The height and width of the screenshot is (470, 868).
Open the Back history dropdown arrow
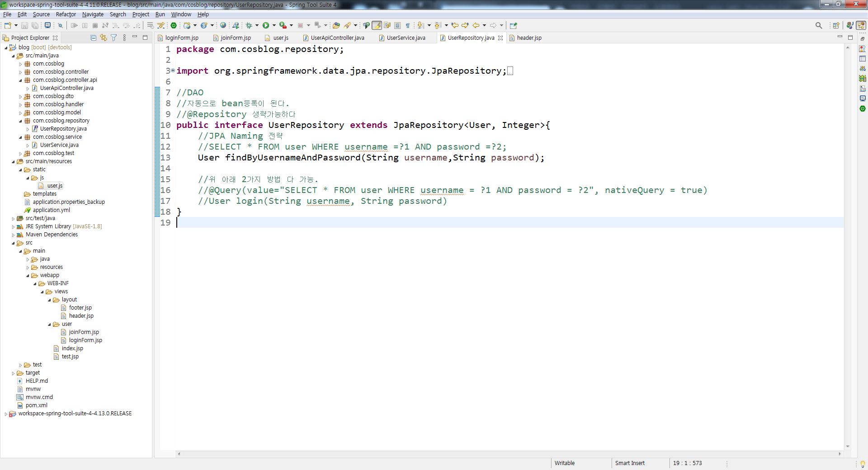pos(484,25)
